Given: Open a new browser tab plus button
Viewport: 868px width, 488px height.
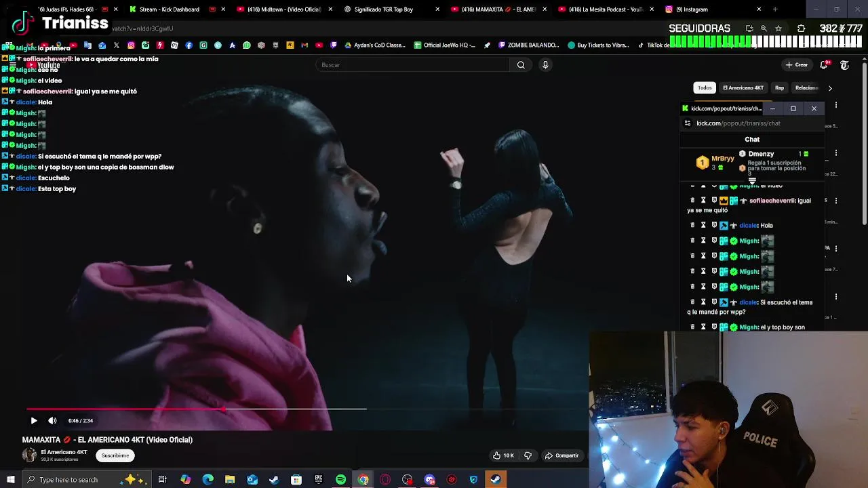Looking at the screenshot, I should pos(775,9).
